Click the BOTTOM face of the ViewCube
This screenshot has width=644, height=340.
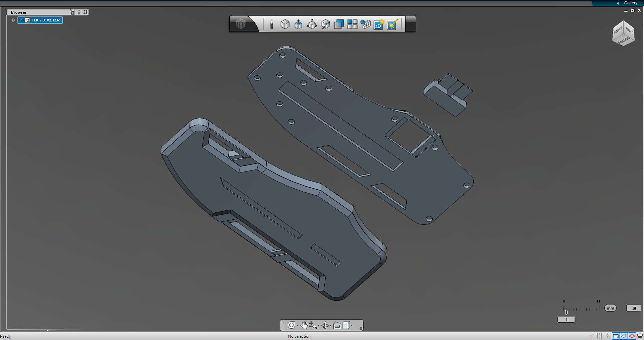(624, 41)
